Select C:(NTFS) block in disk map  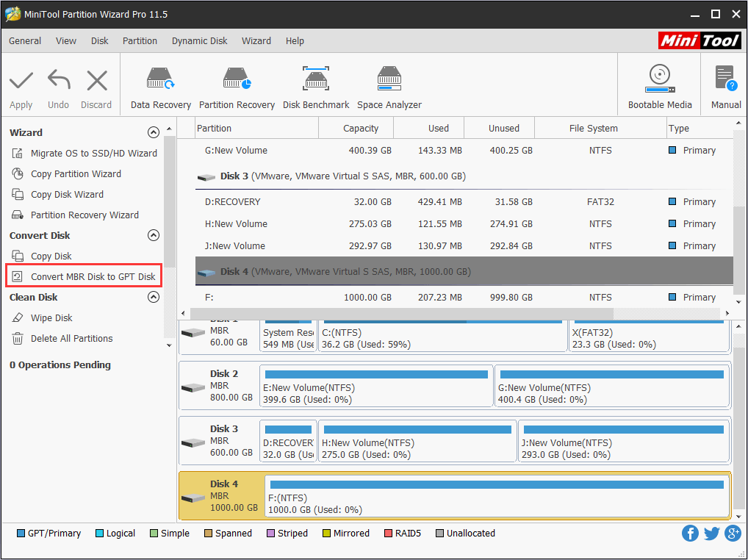coord(442,335)
